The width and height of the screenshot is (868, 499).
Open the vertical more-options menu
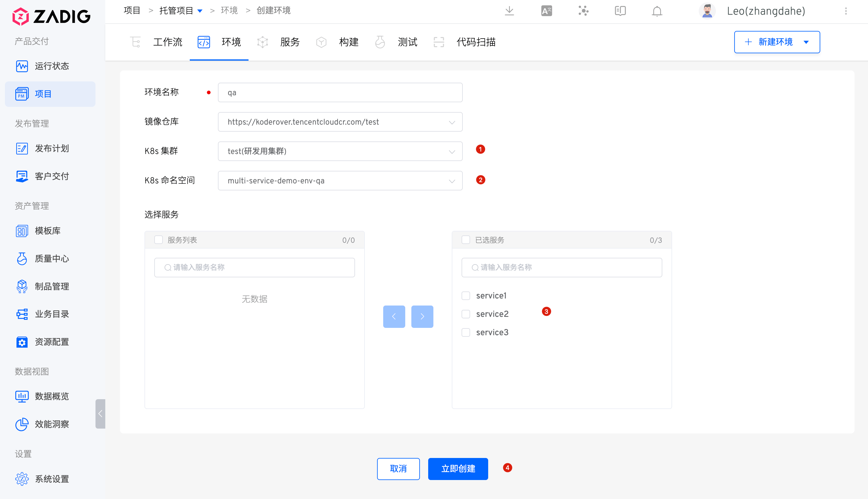coord(846,11)
